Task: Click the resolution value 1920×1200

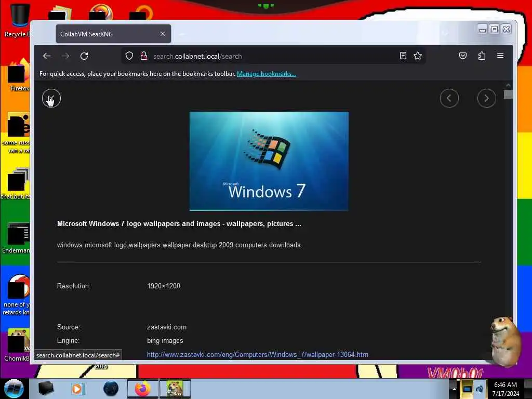Action: (x=164, y=286)
